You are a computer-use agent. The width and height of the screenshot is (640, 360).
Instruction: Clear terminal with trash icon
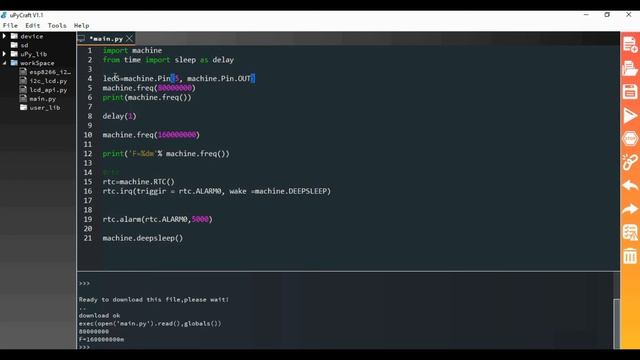(630, 256)
